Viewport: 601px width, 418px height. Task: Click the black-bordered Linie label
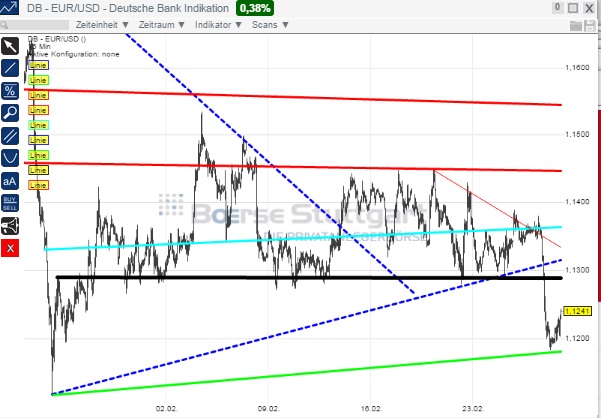(x=38, y=170)
